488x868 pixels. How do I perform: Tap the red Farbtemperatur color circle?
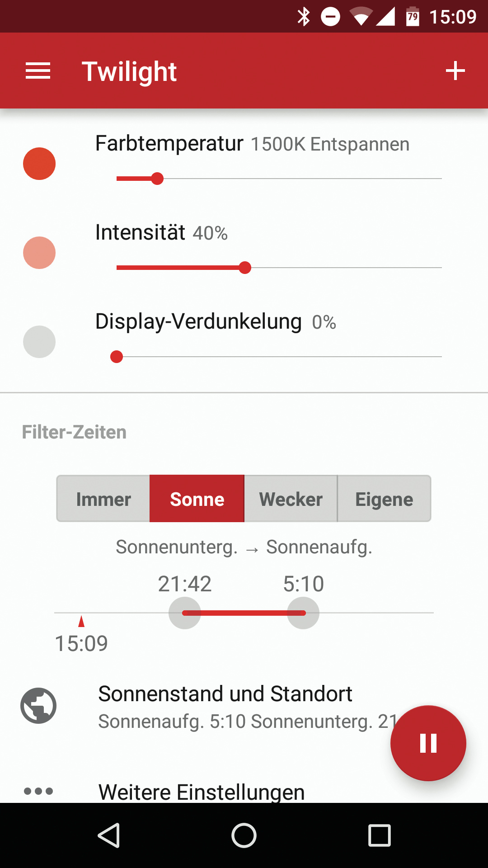[x=39, y=164]
